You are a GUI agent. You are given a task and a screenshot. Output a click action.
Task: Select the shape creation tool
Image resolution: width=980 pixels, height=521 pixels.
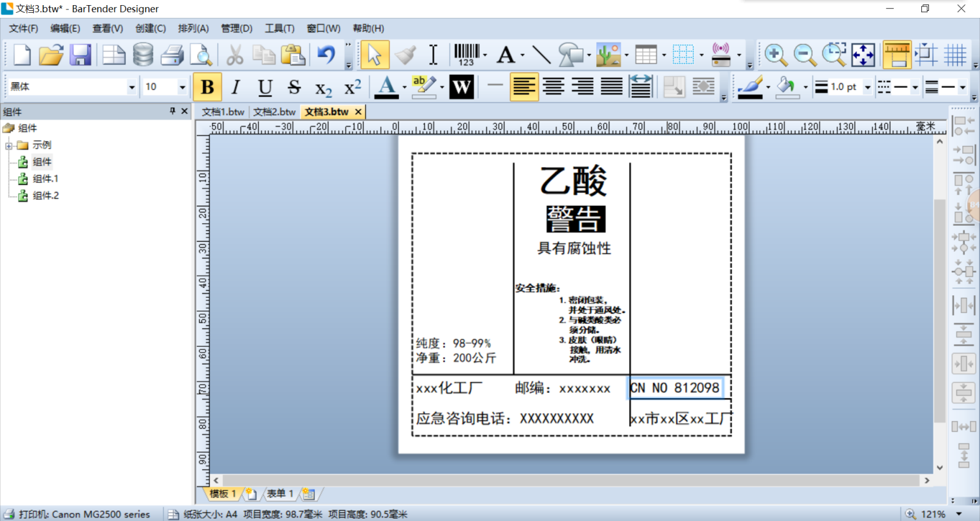pos(571,55)
